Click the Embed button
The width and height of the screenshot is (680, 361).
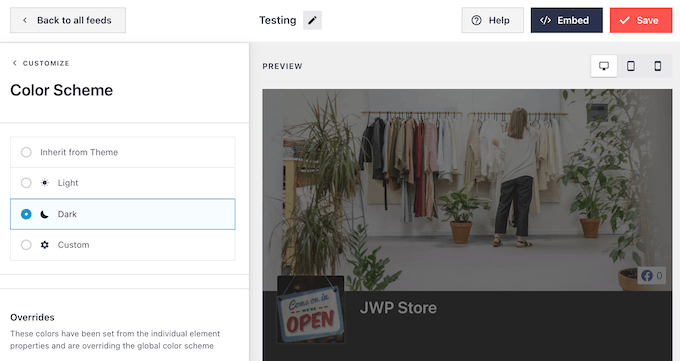click(x=567, y=20)
